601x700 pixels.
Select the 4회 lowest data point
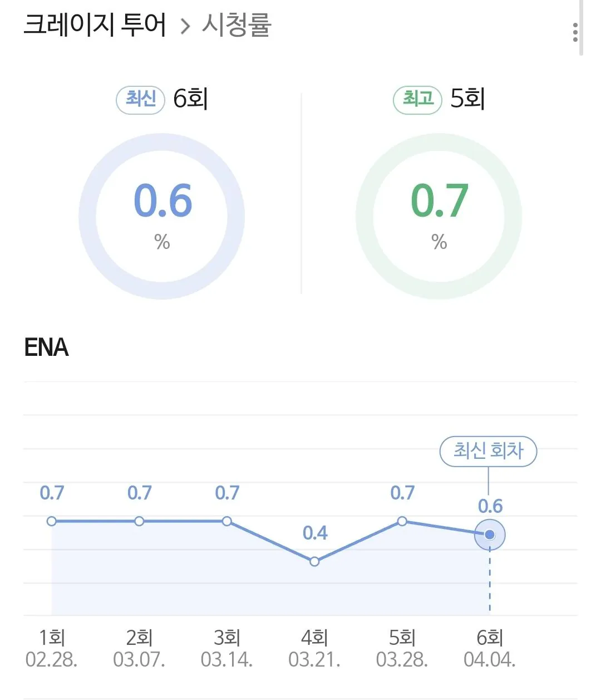pyautogui.click(x=314, y=561)
